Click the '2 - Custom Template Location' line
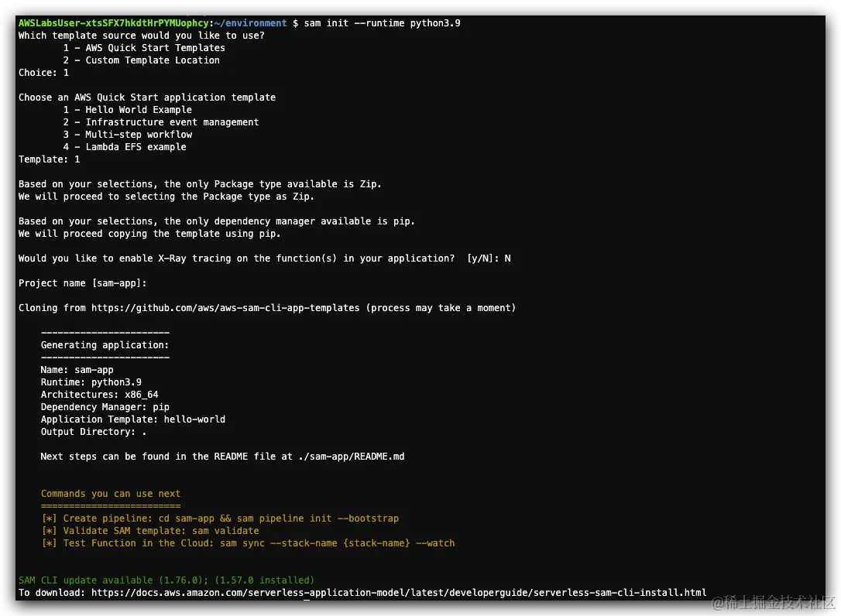The width and height of the screenshot is (841, 616). point(142,60)
